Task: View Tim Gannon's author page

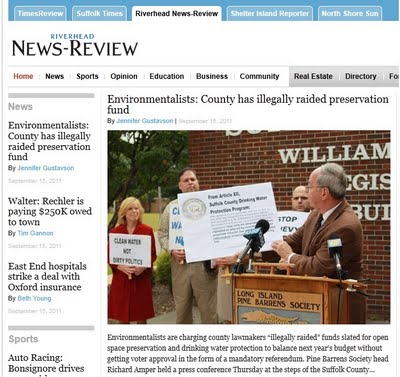Action: 35,233
